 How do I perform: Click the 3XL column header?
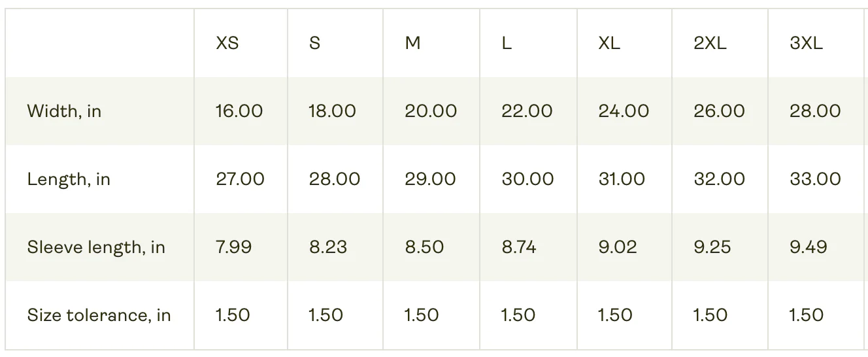[806, 43]
